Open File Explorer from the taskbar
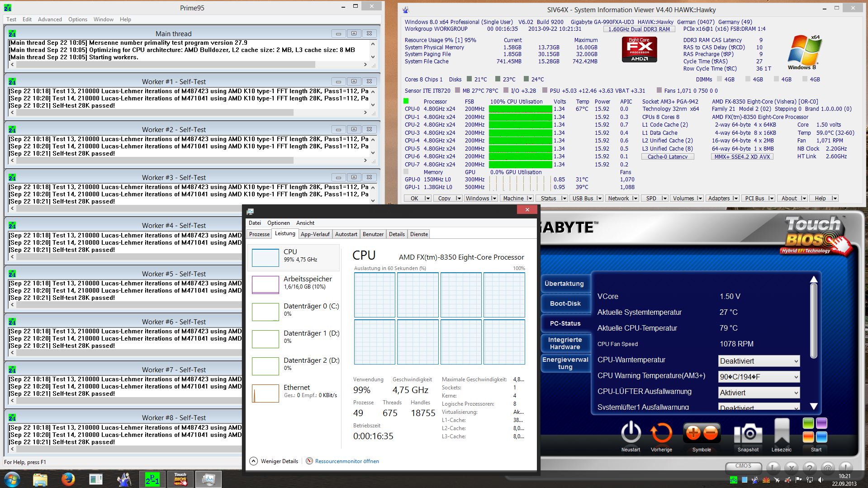Viewport: 868px width, 488px height. [x=40, y=479]
